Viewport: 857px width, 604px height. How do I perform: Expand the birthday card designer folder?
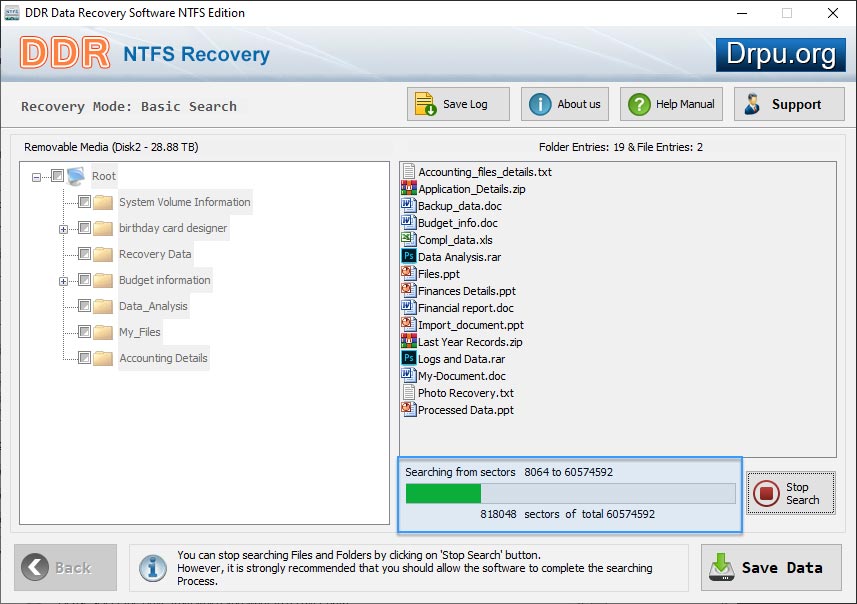tap(63, 229)
